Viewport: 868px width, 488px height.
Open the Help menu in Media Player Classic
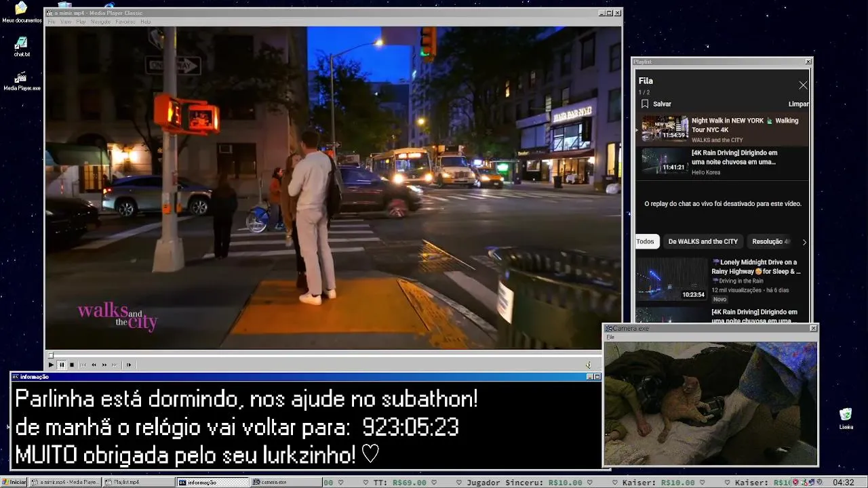coord(146,22)
